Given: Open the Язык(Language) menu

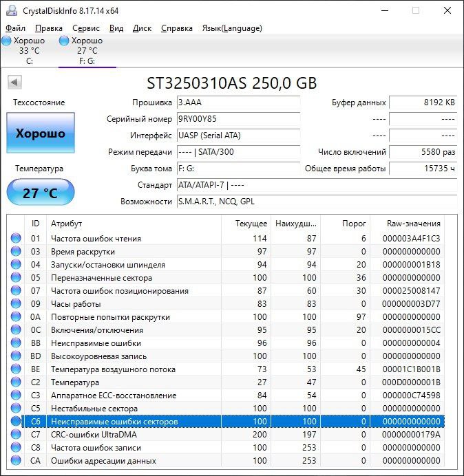Looking at the screenshot, I should click(x=232, y=28).
